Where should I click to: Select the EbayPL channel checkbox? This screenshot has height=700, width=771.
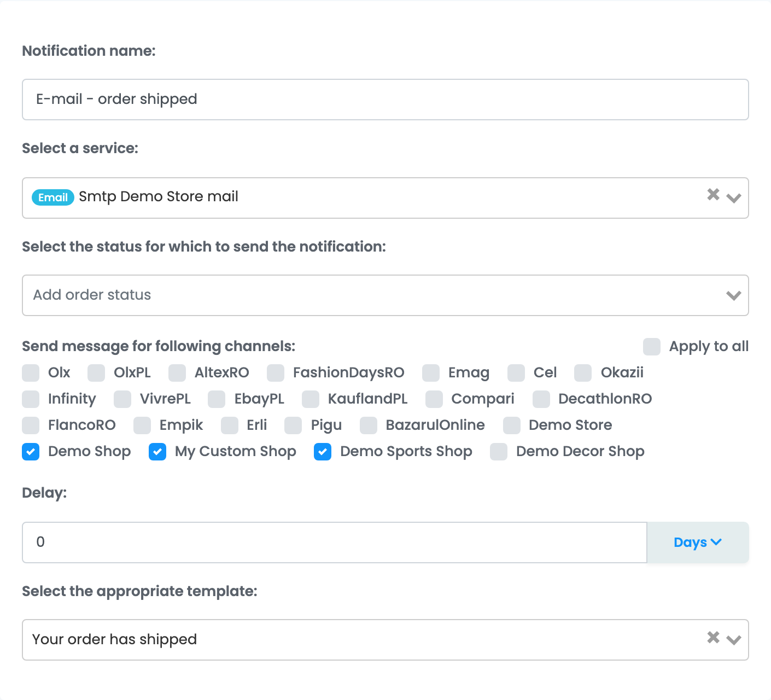[x=217, y=399]
